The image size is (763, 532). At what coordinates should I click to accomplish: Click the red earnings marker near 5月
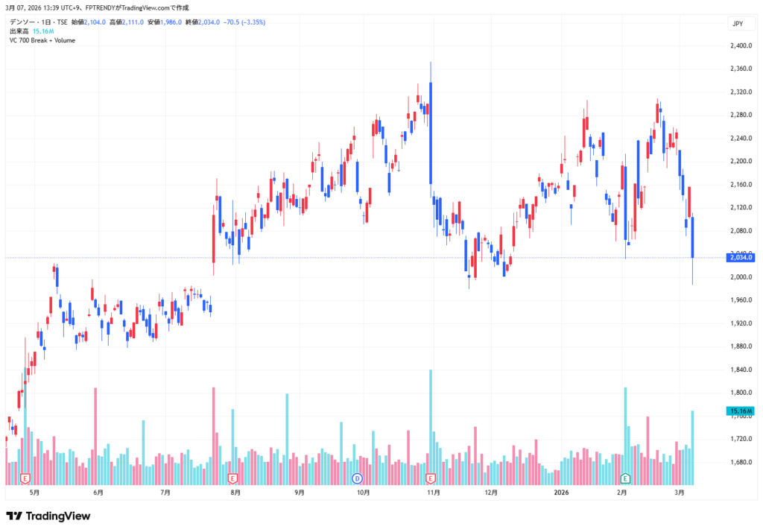[25, 477]
